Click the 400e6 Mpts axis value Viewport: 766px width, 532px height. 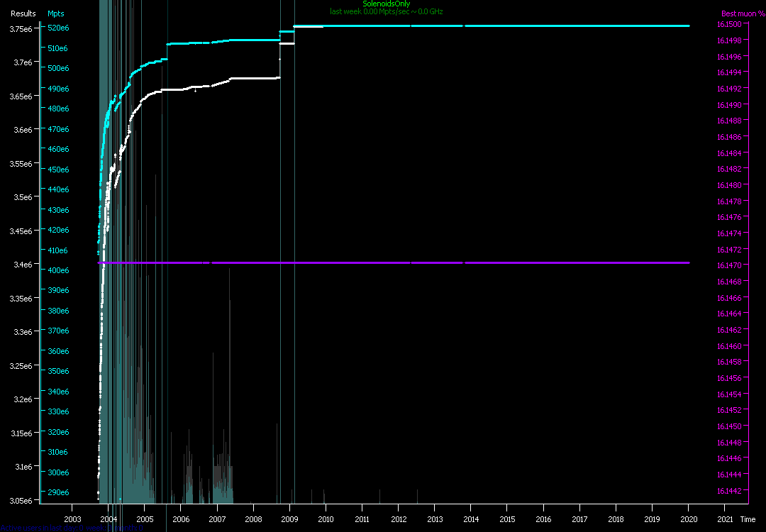click(x=57, y=270)
